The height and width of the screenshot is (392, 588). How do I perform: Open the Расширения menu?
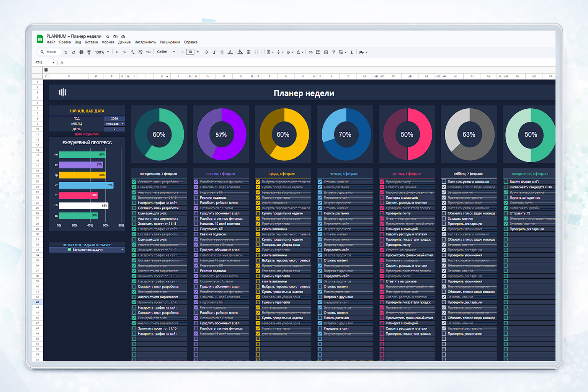click(x=170, y=42)
